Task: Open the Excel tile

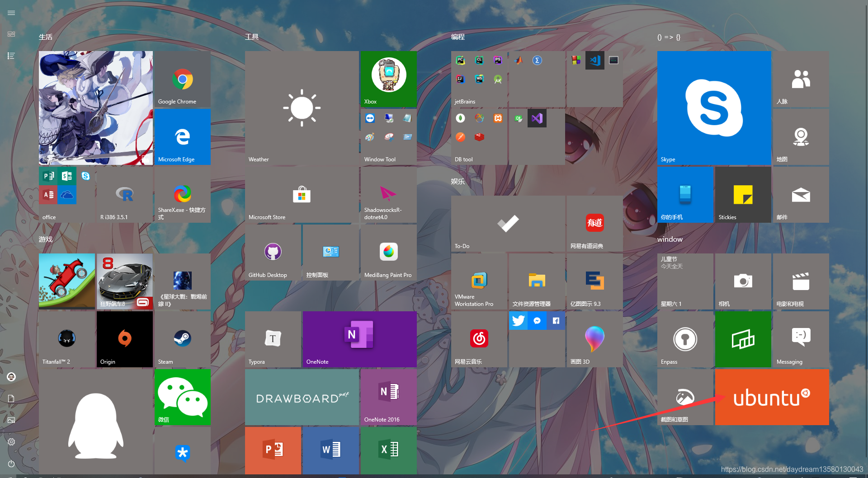Action: [x=389, y=450]
